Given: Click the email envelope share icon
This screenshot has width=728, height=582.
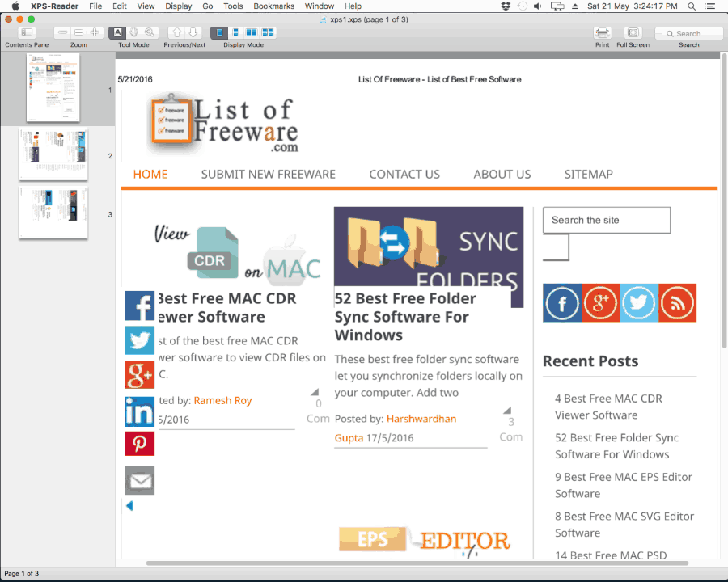Looking at the screenshot, I should click(x=140, y=481).
